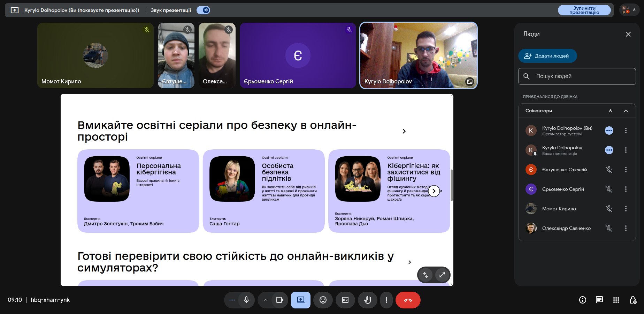Open meeting details info icon
This screenshot has width=644, height=314.
point(583,300)
